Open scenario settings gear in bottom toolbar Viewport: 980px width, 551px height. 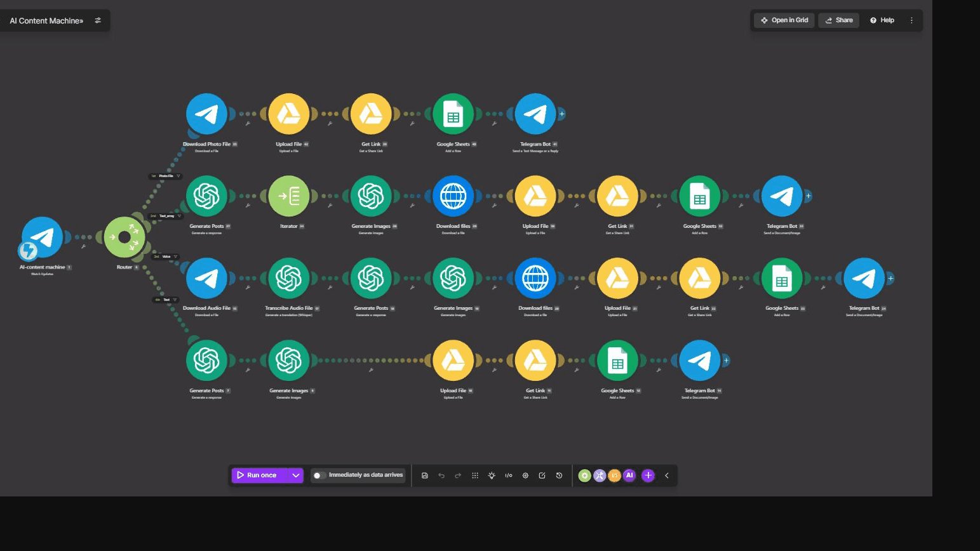coord(525,475)
